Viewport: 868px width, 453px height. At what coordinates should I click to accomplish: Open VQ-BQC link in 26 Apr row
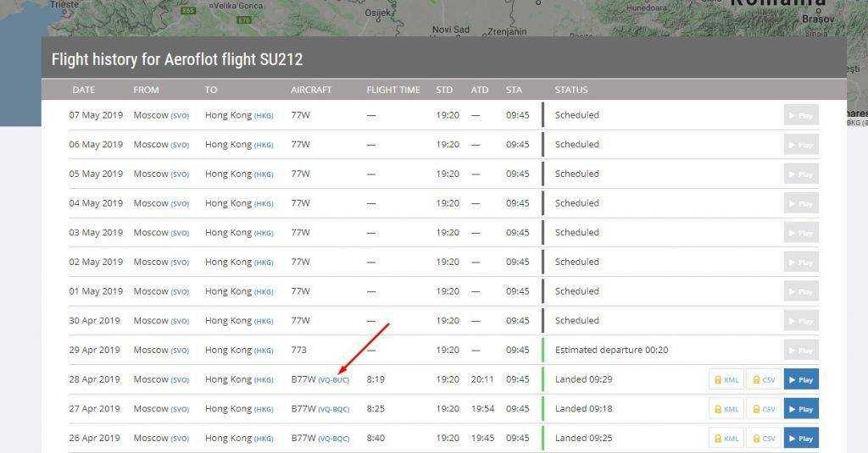click(334, 439)
